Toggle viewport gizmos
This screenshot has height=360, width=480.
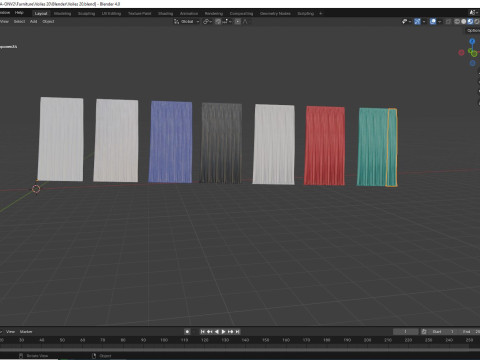click(417, 22)
